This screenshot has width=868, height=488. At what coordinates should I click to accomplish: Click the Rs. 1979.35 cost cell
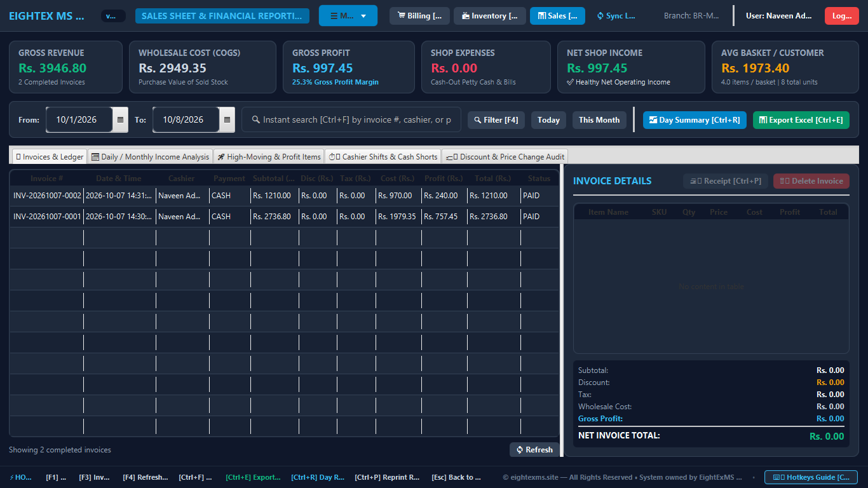(x=398, y=217)
